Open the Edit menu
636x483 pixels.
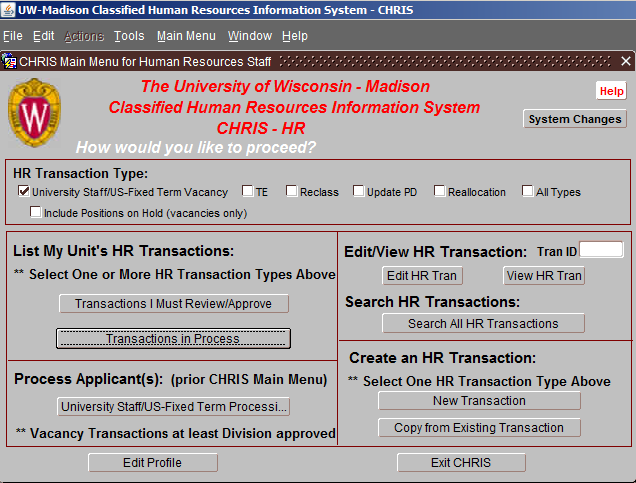click(43, 36)
